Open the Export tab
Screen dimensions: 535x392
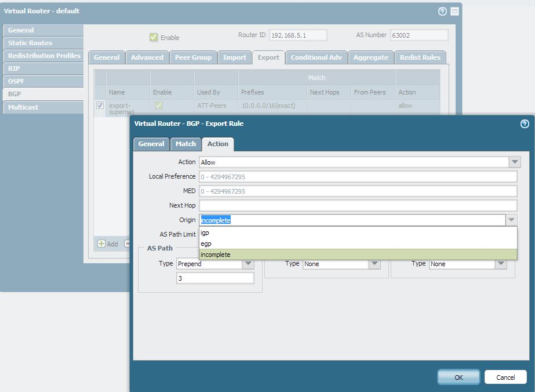click(268, 57)
